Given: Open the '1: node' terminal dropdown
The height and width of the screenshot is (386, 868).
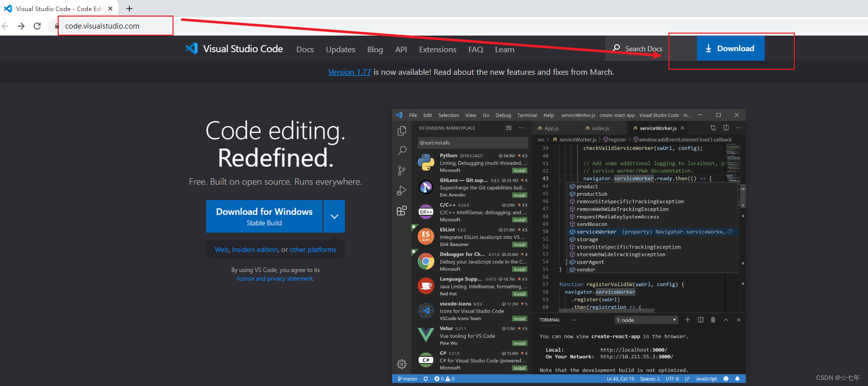Looking at the screenshot, I should [x=646, y=320].
